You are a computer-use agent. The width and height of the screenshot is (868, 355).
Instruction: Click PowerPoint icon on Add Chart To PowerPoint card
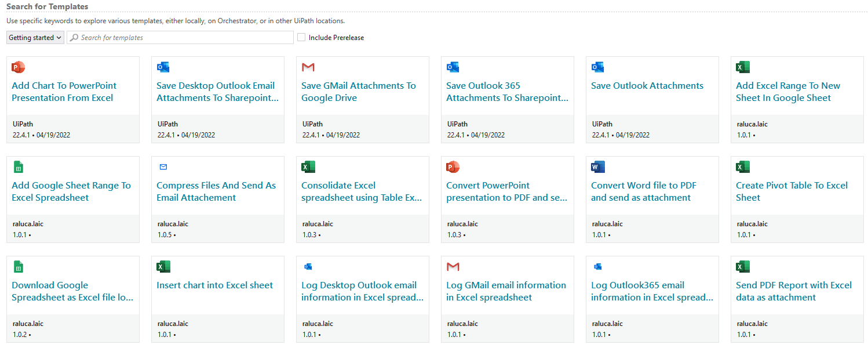pyautogui.click(x=19, y=67)
